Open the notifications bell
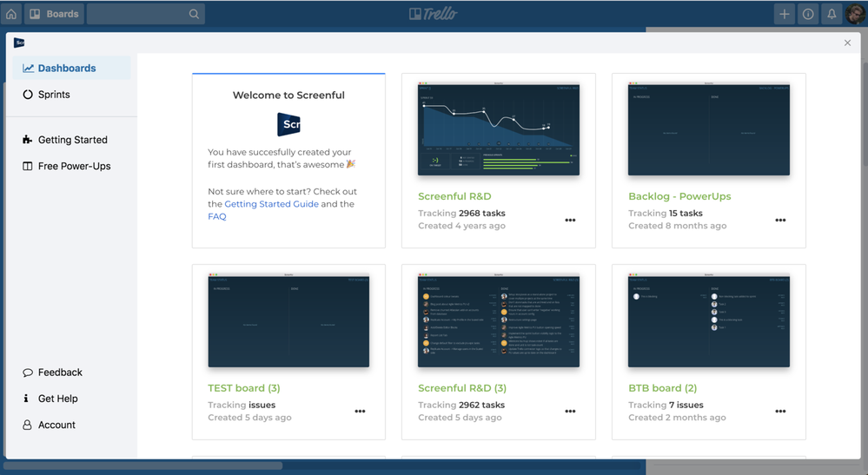 tap(832, 14)
